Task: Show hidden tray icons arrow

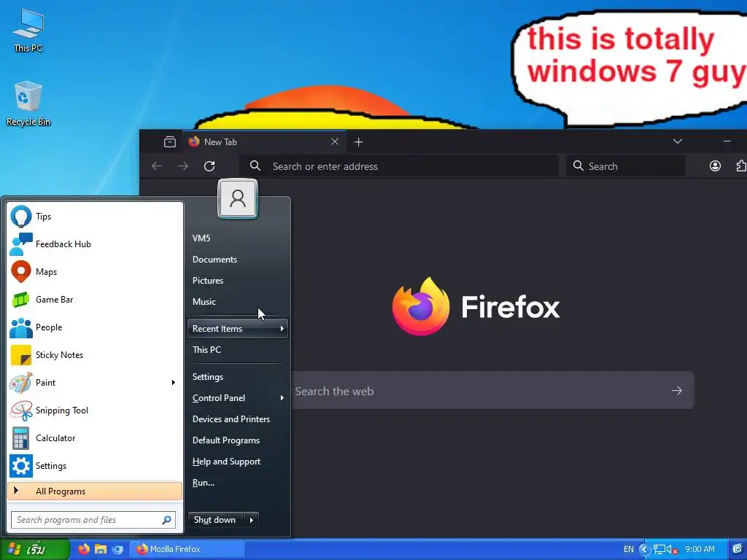Action: pos(644,550)
